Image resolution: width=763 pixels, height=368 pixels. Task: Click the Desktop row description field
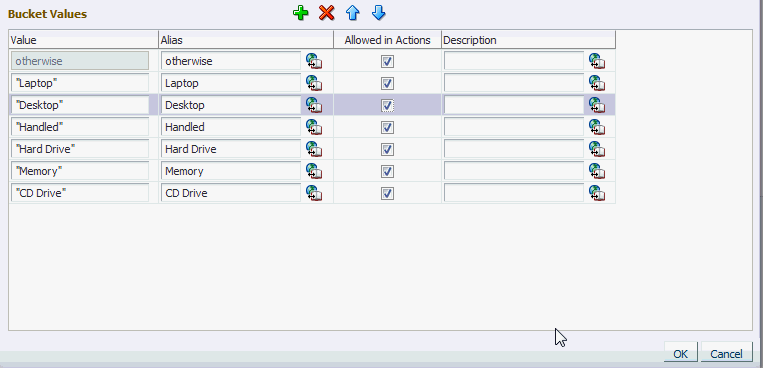[514, 105]
